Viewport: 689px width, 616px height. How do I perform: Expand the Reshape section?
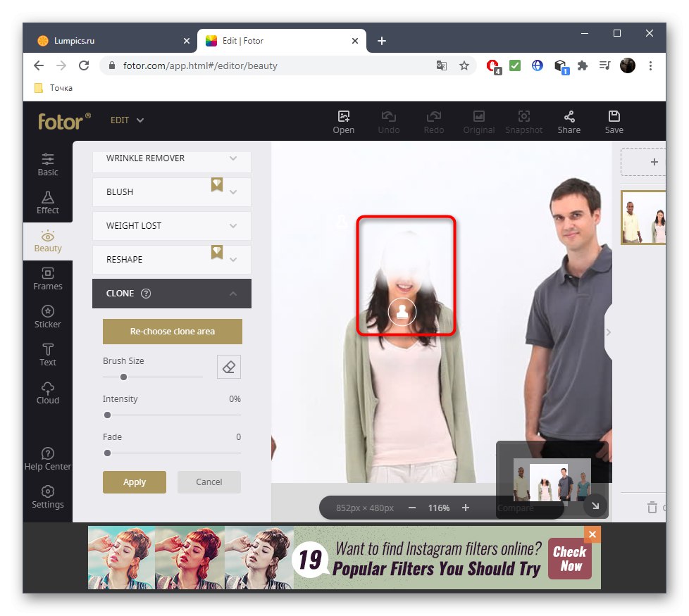[x=171, y=260]
